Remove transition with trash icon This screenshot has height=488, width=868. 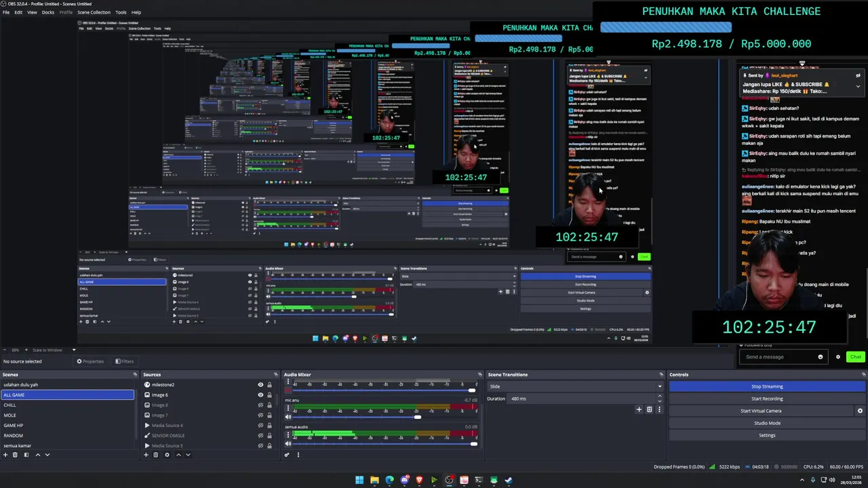click(x=649, y=409)
